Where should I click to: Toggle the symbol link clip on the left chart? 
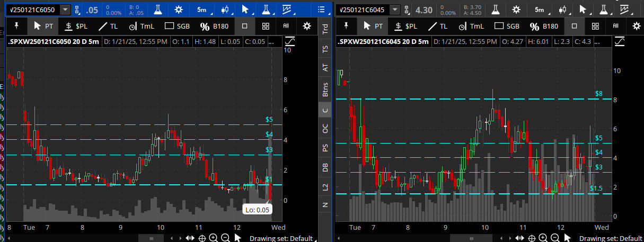coord(77,10)
